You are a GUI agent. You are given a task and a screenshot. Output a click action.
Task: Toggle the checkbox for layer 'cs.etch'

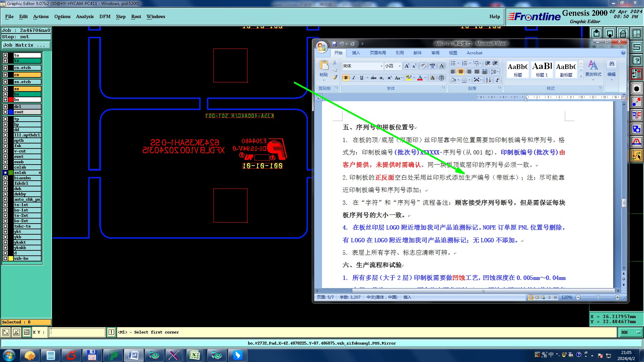point(5,68)
